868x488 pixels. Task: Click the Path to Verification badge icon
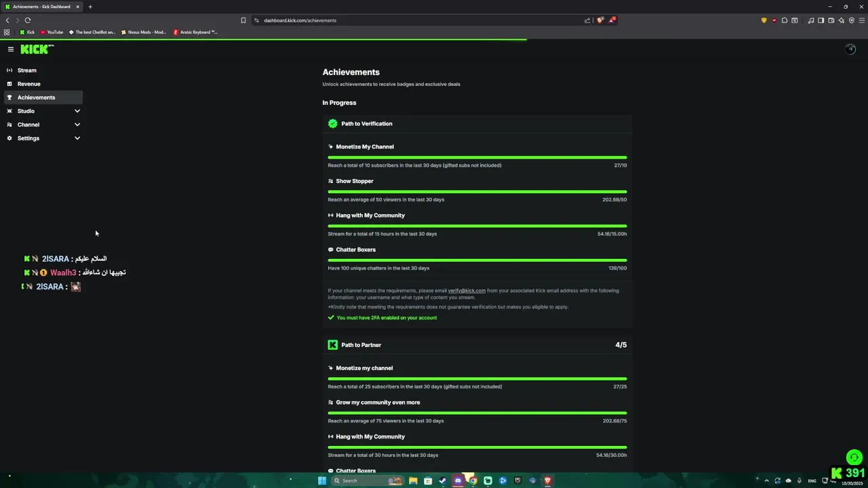point(332,123)
